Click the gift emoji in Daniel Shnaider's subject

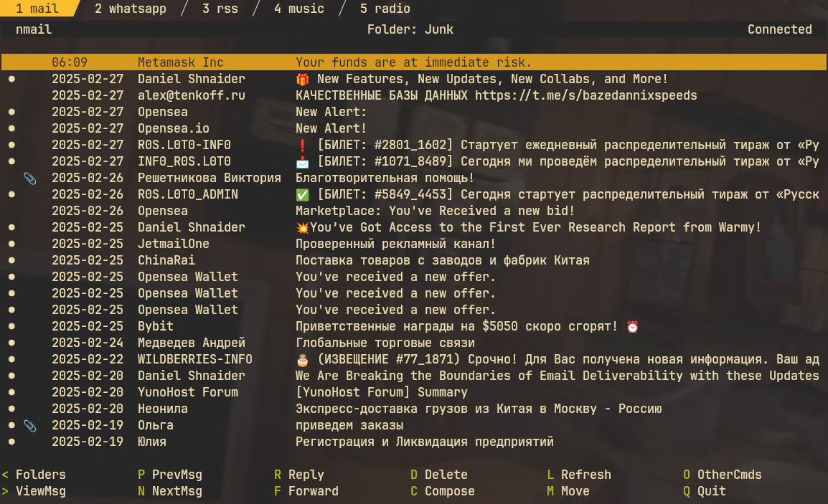tap(304, 79)
